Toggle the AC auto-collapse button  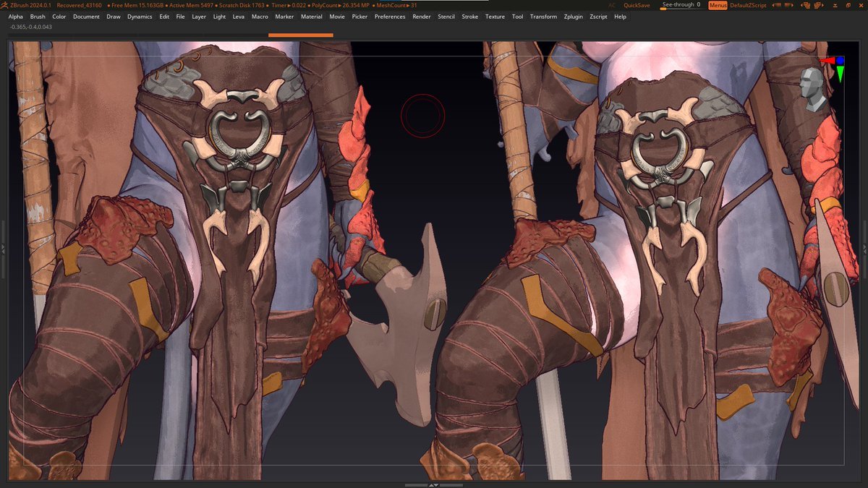click(612, 5)
